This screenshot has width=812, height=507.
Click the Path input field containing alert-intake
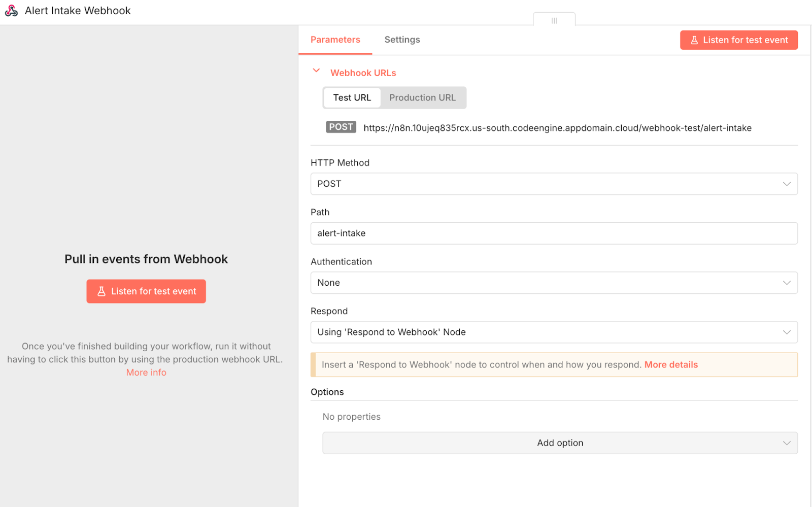[x=554, y=233]
